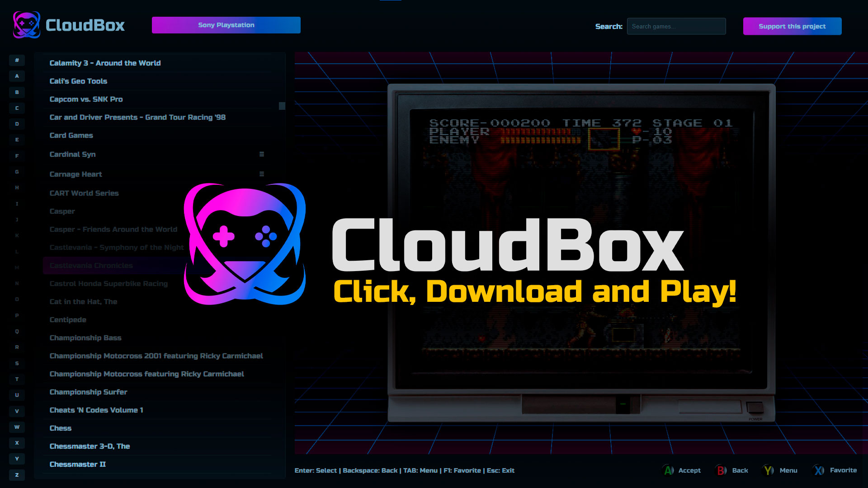Jump to games starting with E
The image size is (868, 488).
17,140
